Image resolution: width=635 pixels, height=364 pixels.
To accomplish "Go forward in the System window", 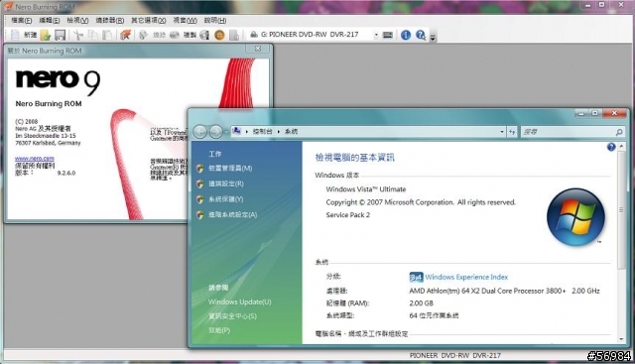I will pos(216,132).
